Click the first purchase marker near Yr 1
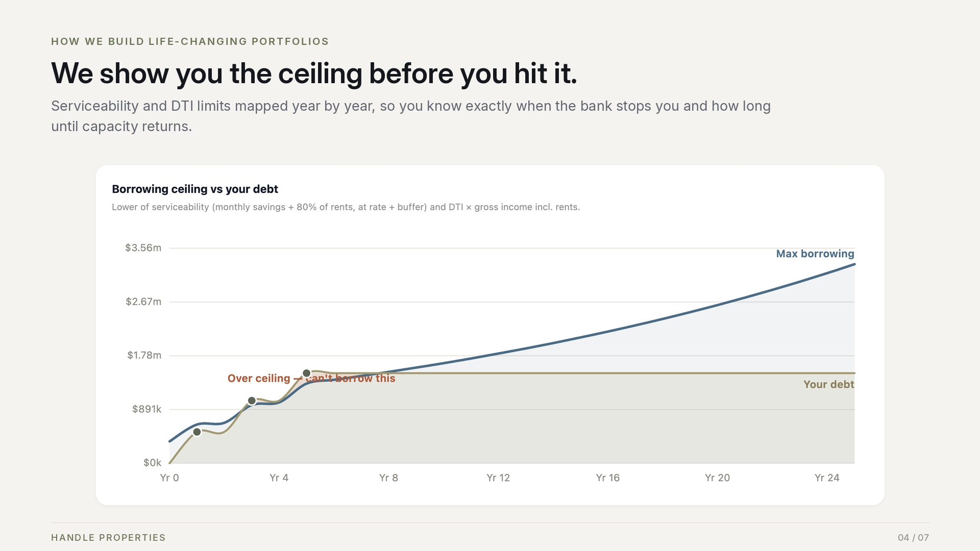The width and height of the screenshot is (980, 551). pyautogui.click(x=197, y=432)
